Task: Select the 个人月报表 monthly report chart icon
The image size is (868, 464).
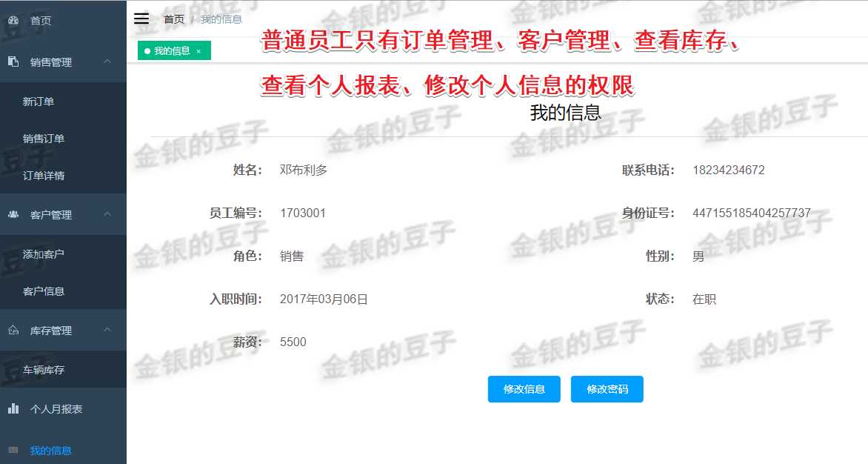Action: [15, 408]
